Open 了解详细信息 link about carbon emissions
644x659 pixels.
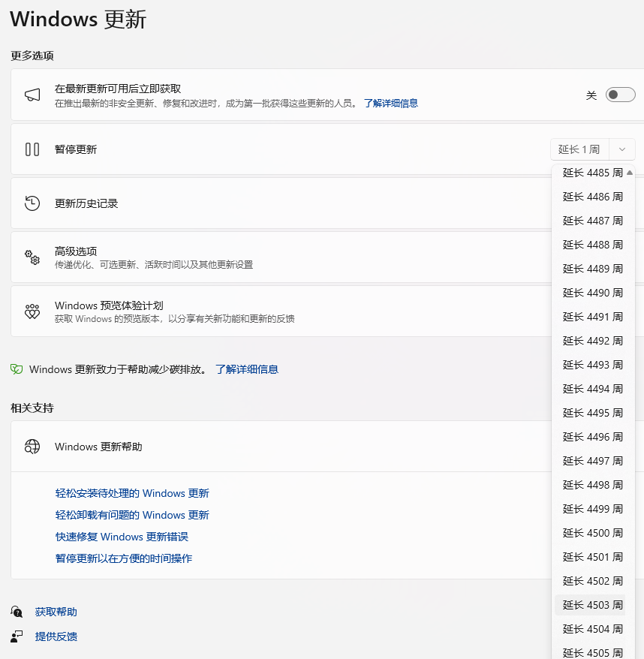(x=247, y=369)
